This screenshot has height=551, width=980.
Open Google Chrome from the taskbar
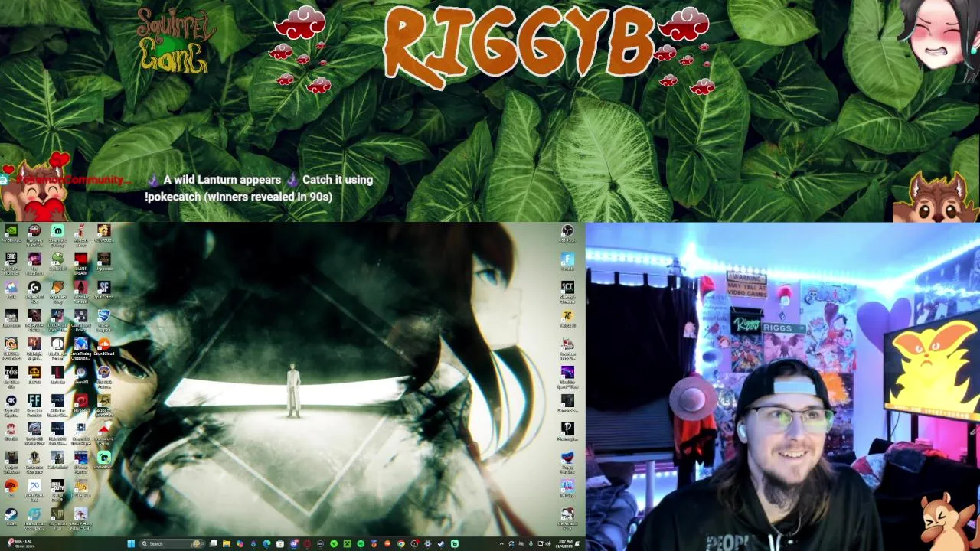pyautogui.click(x=400, y=543)
